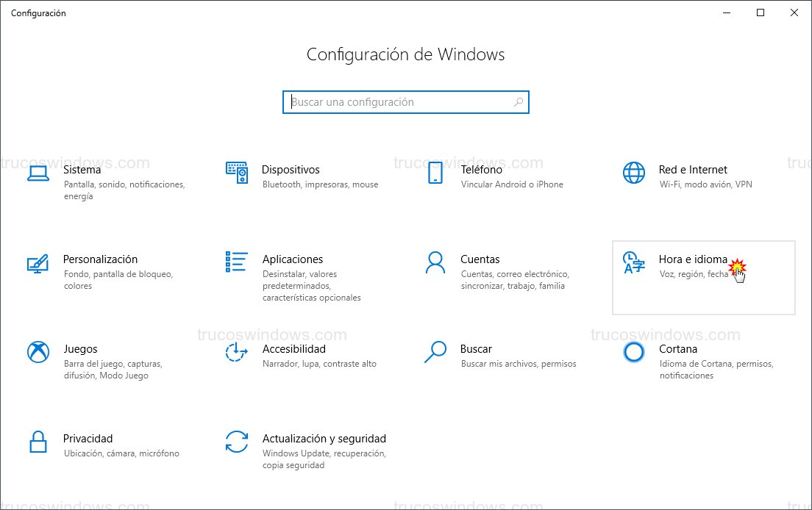Go to Actualización y seguridad title text

tap(324, 439)
